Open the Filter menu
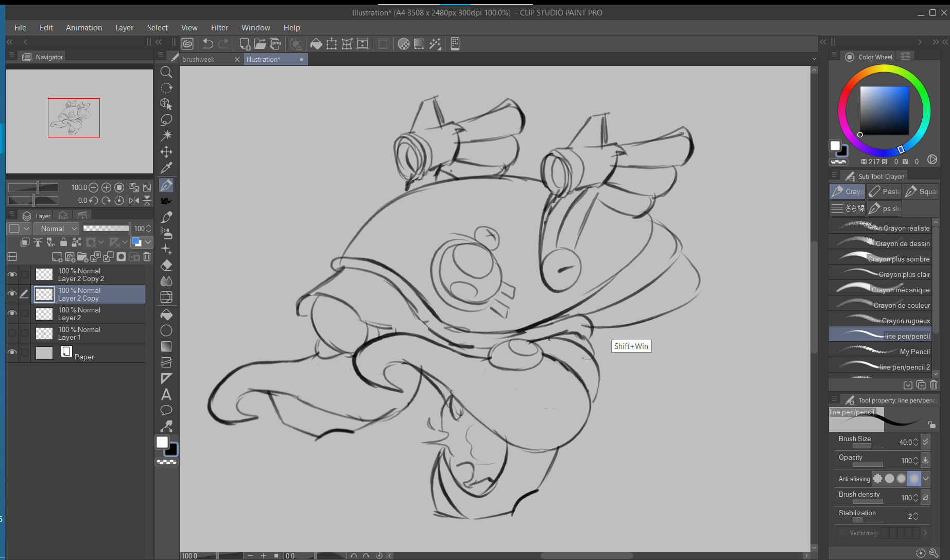This screenshot has width=950, height=560. (x=219, y=28)
